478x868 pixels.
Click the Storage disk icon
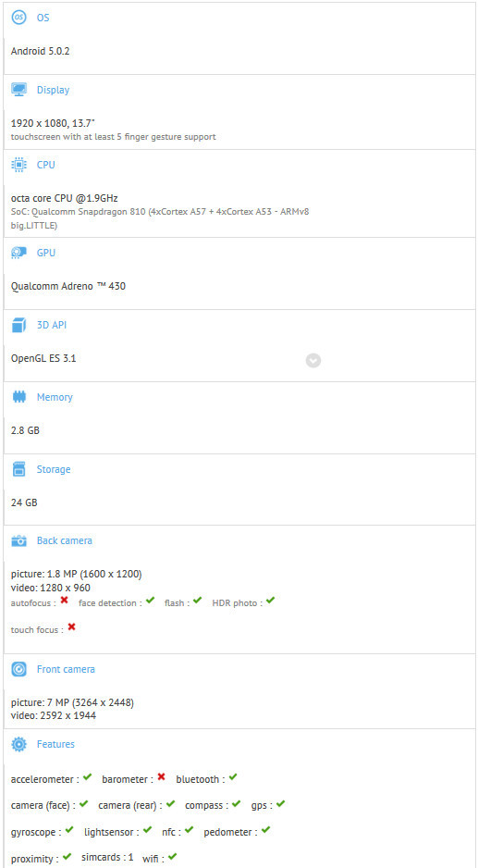click(x=18, y=469)
